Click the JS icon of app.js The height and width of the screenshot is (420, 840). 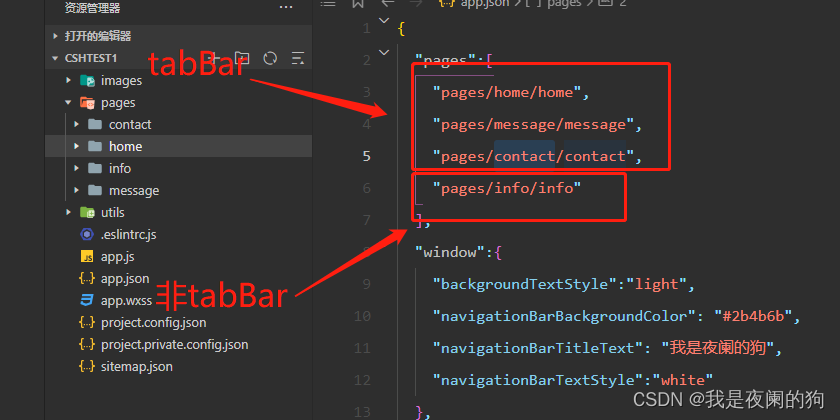point(87,257)
